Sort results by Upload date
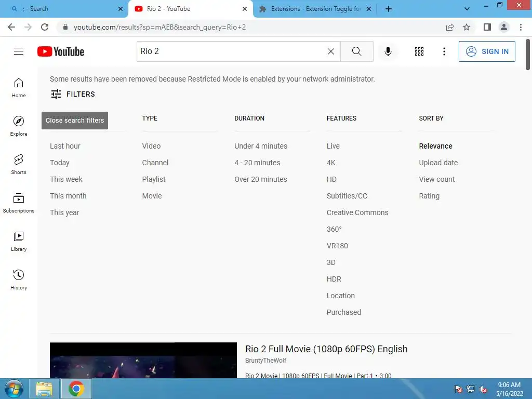The width and height of the screenshot is (532, 399). click(x=438, y=163)
